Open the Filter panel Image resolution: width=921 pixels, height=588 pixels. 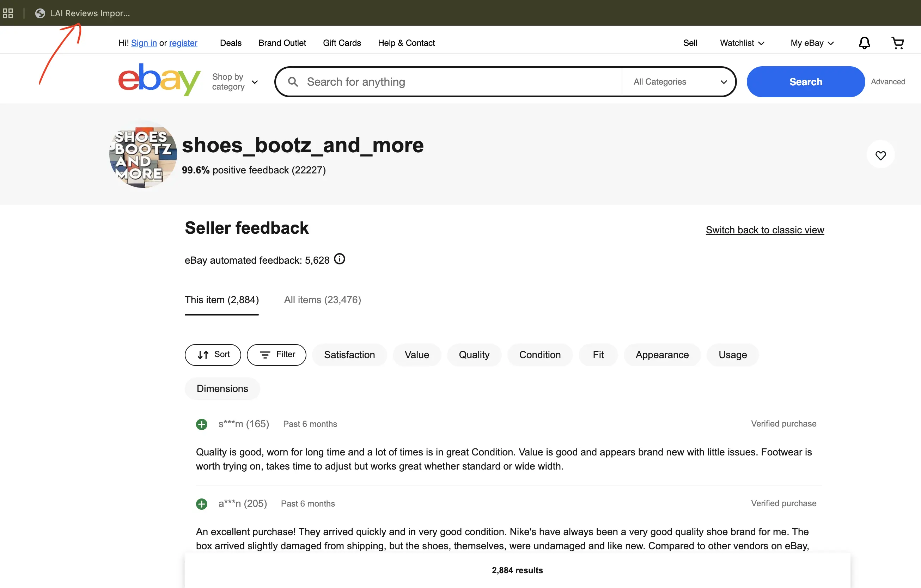[x=276, y=355]
